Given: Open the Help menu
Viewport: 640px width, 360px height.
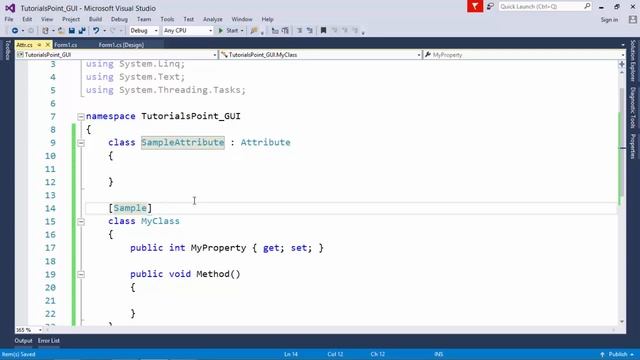Looking at the screenshot, I should (x=267, y=19).
